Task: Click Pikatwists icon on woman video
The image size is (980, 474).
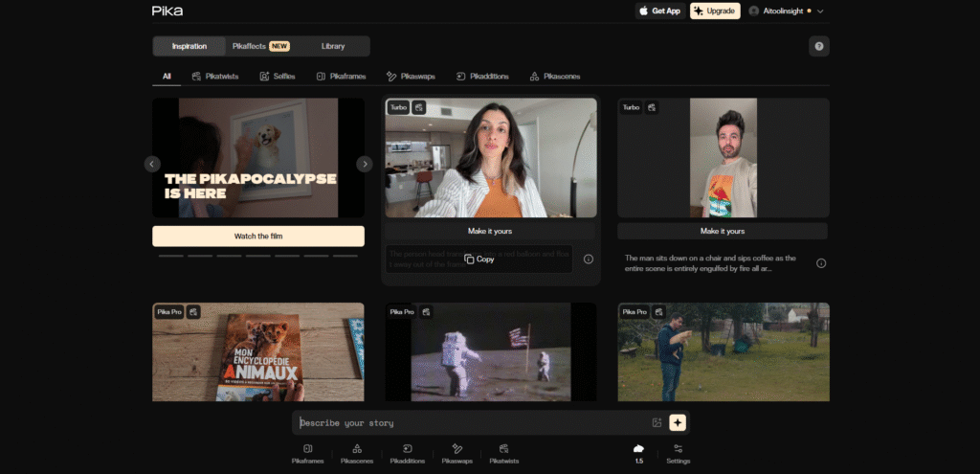Action: (x=419, y=107)
